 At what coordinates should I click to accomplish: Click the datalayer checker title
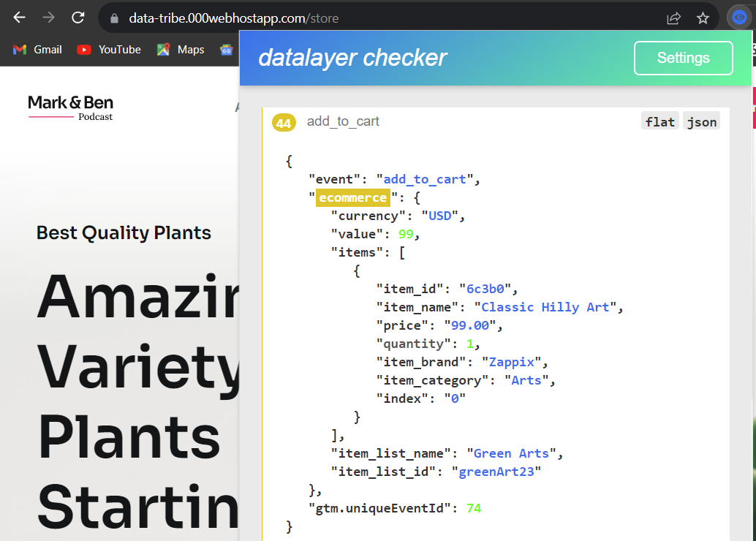352,58
